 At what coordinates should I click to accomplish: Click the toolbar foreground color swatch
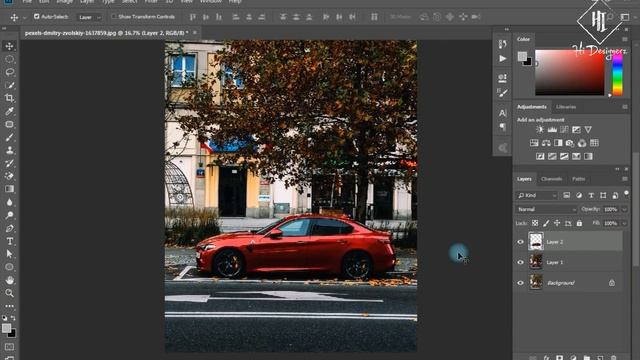tap(7, 329)
